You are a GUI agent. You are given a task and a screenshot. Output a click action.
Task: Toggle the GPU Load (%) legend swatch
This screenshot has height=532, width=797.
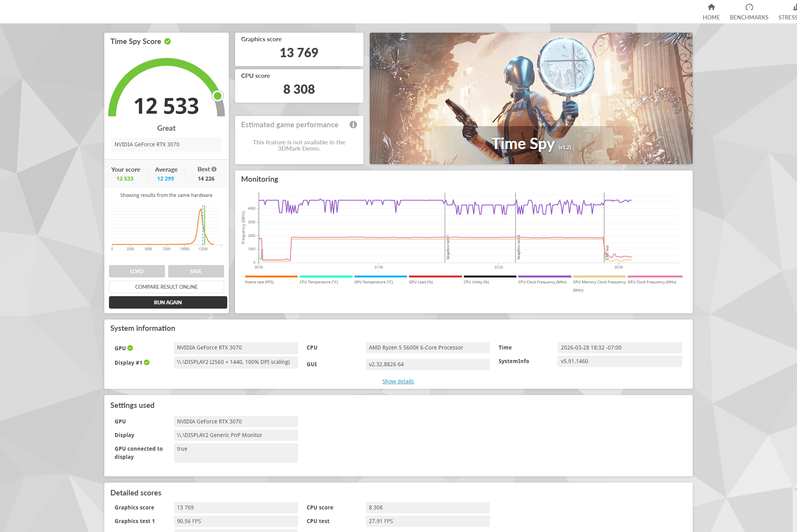tap(435, 276)
